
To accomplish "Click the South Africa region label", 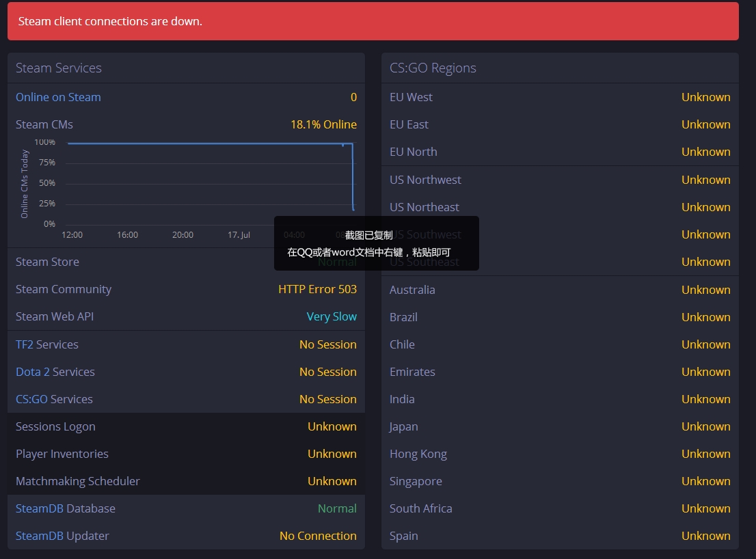I will coord(421,508).
